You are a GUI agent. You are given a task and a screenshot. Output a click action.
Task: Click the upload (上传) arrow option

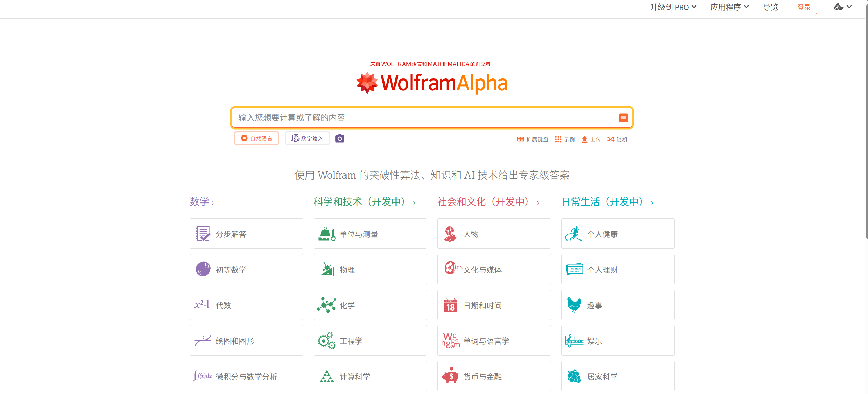[591, 139]
